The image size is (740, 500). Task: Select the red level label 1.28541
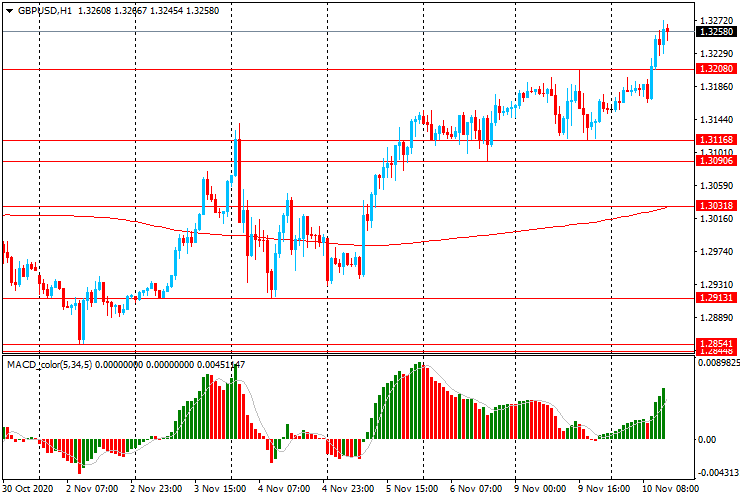(x=716, y=343)
